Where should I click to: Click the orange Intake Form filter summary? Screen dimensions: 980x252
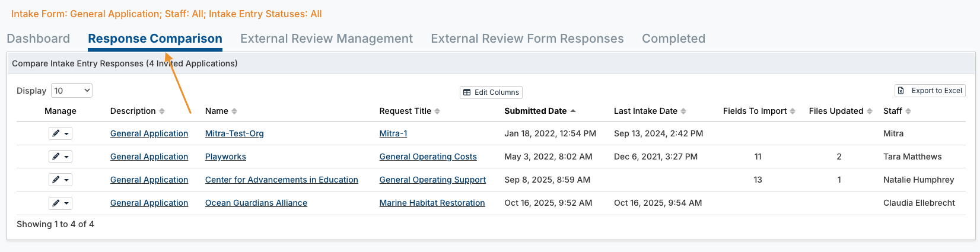tap(167, 14)
